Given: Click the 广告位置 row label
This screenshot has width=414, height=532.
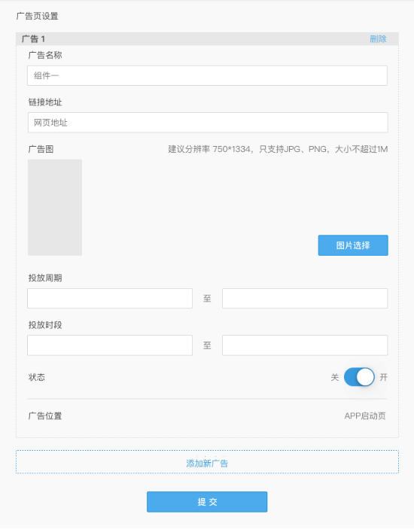Looking at the screenshot, I should pyautogui.click(x=45, y=416).
